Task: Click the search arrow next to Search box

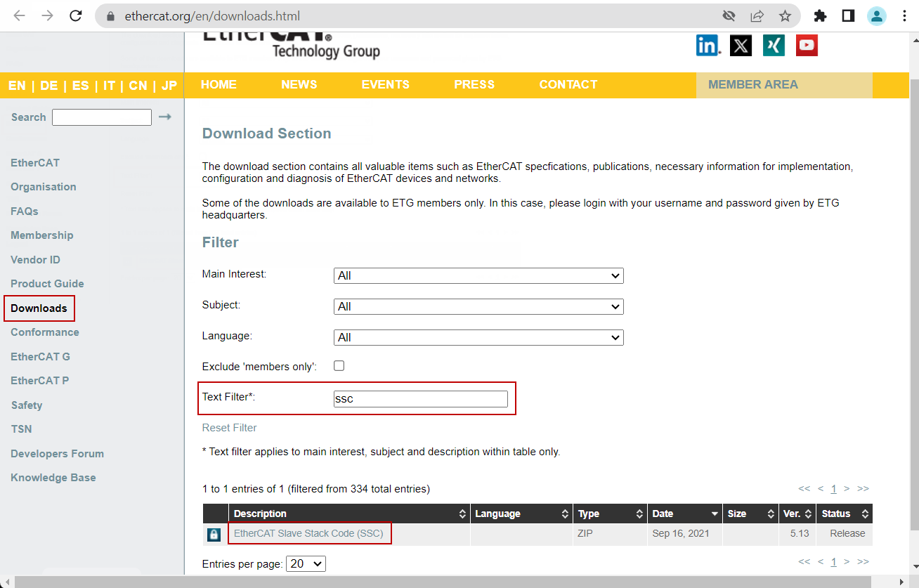Action: pyautogui.click(x=165, y=117)
